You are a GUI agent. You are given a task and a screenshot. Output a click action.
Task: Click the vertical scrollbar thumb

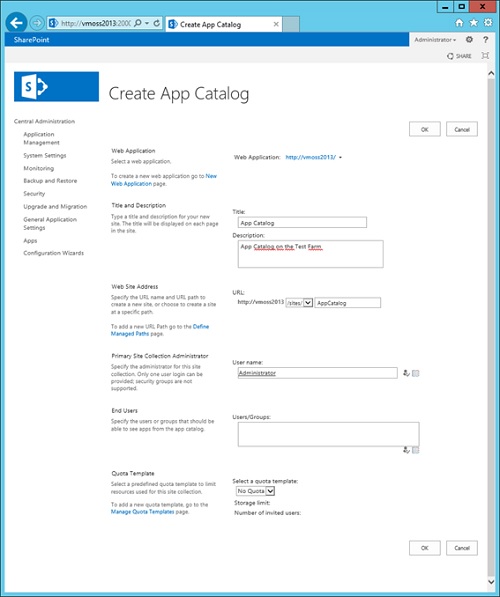pos(491,327)
